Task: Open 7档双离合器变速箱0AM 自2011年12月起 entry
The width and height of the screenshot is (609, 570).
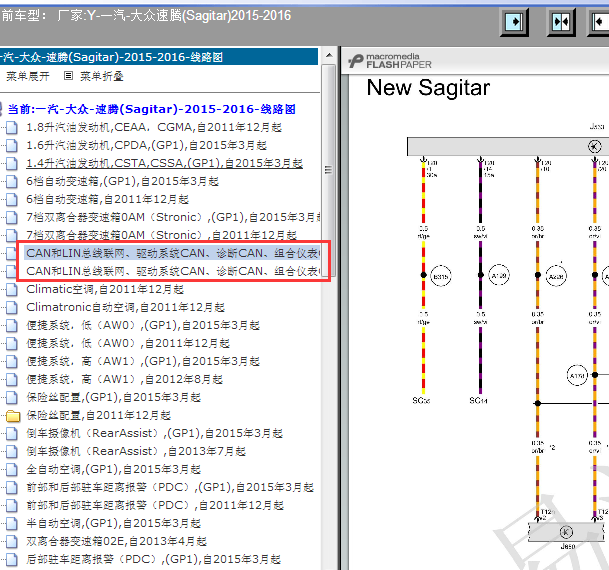Action: click(x=162, y=235)
